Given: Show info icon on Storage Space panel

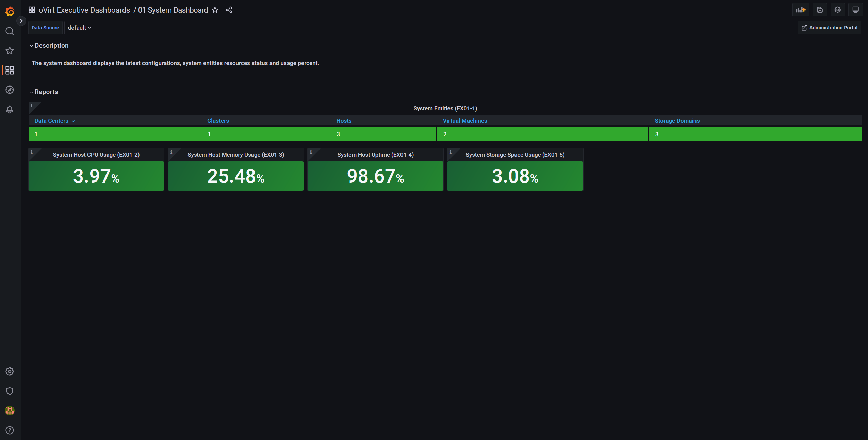Looking at the screenshot, I should coord(451,152).
